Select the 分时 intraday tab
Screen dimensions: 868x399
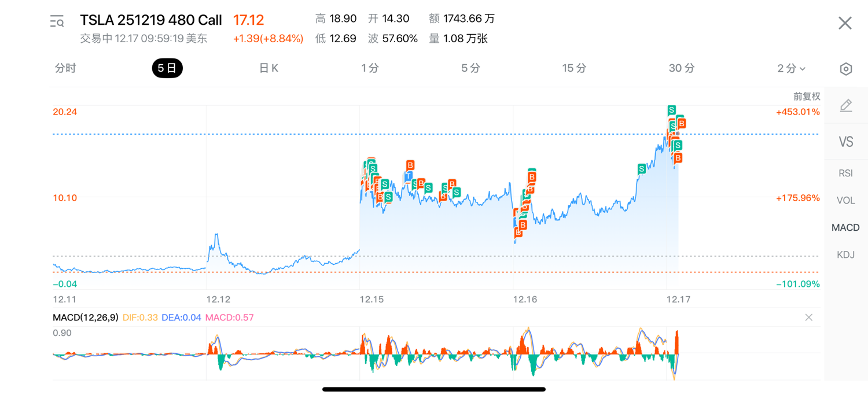(65, 68)
